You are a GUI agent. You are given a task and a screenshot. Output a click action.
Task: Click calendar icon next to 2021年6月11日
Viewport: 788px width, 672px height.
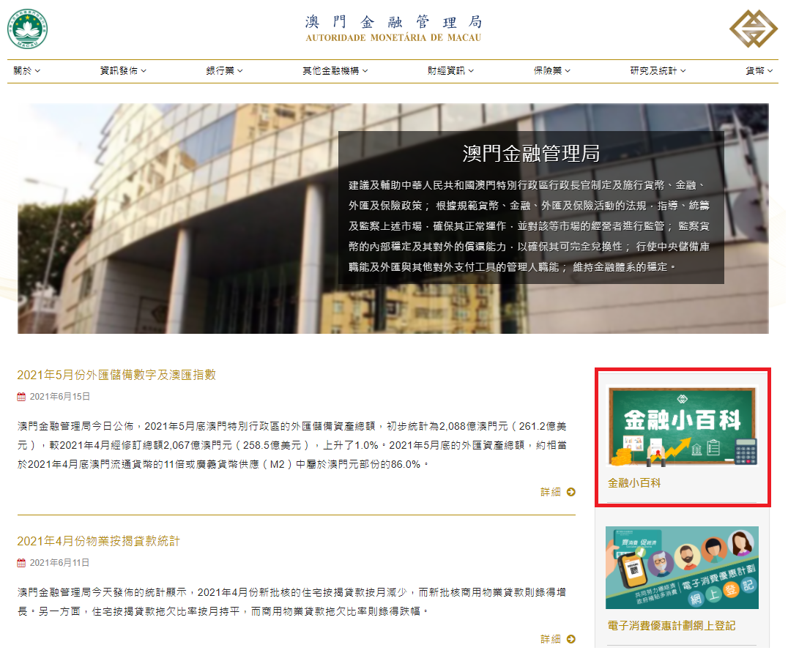point(21,563)
